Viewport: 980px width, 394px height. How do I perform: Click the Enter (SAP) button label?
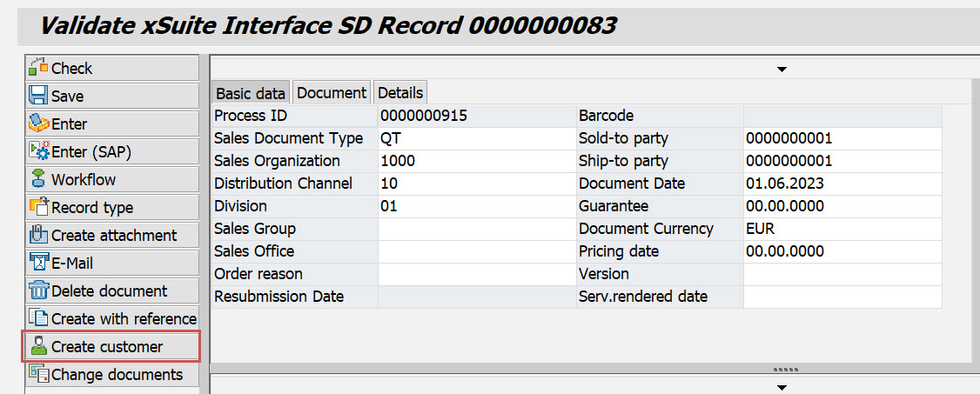91,152
